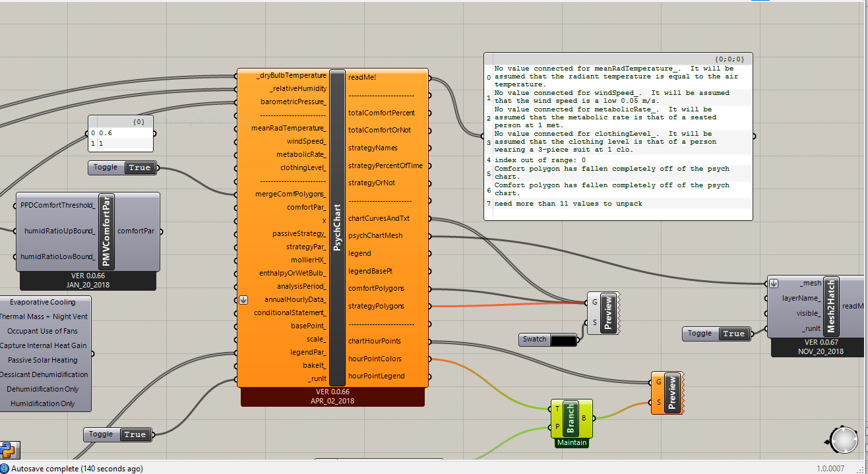Select the PMVComfortPar component name bar
Screen dimensions: 868x474
tap(106, 231)
